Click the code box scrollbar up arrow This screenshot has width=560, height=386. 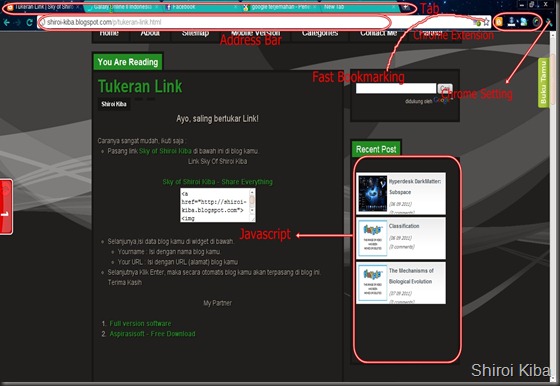pos(252,192)
